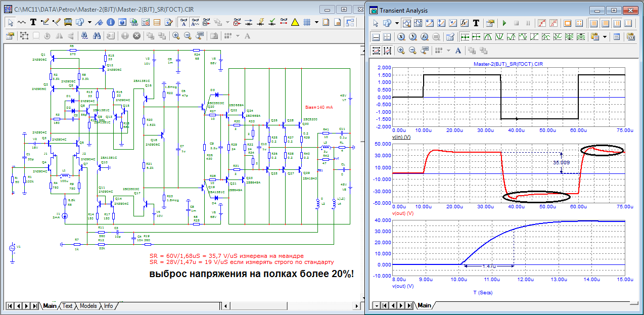Pick the Text tool in schematic toolbar
Image resolution: width=644 pixels, height=315 pixels.
point(33,22)
